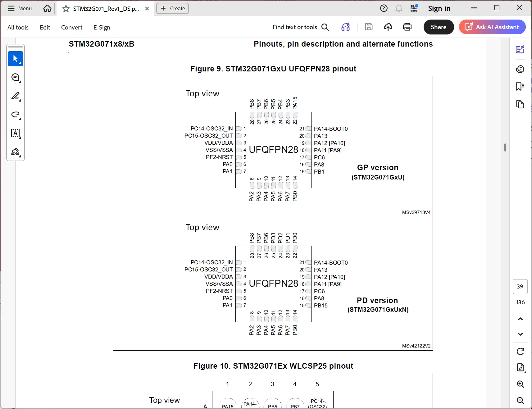Choose the Highlight pen tool
The height and width of the screenshot is (409, 532).
point(16,96)
